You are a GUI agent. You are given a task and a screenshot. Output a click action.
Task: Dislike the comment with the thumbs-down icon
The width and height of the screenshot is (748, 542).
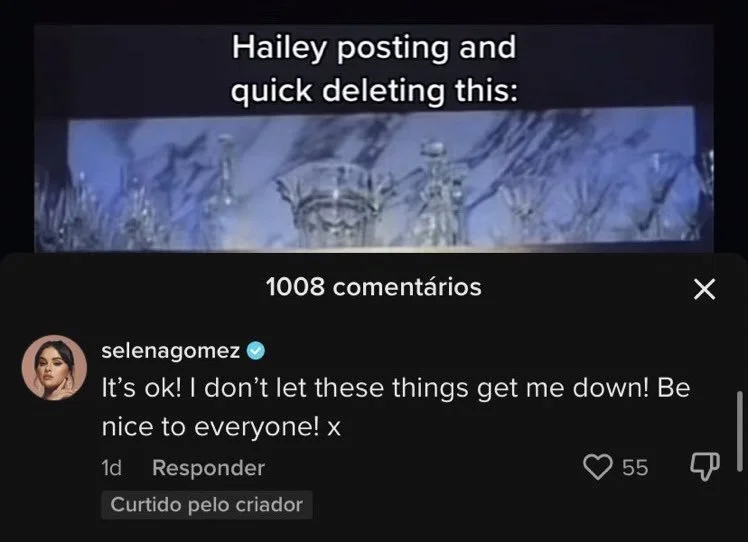[x=705, y=466]
